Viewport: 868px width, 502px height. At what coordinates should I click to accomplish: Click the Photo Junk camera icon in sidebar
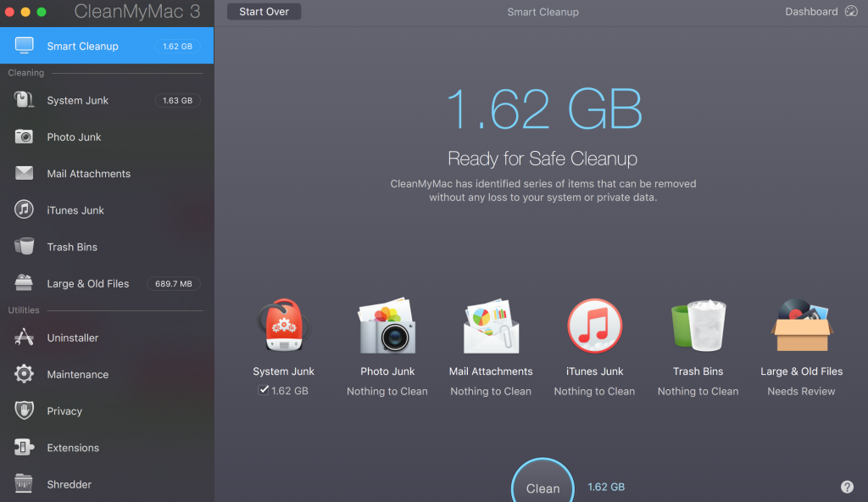click(24, 137)
